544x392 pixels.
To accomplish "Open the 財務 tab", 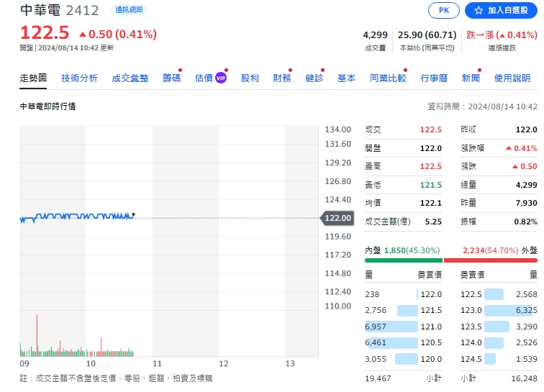I will [282, 78].
